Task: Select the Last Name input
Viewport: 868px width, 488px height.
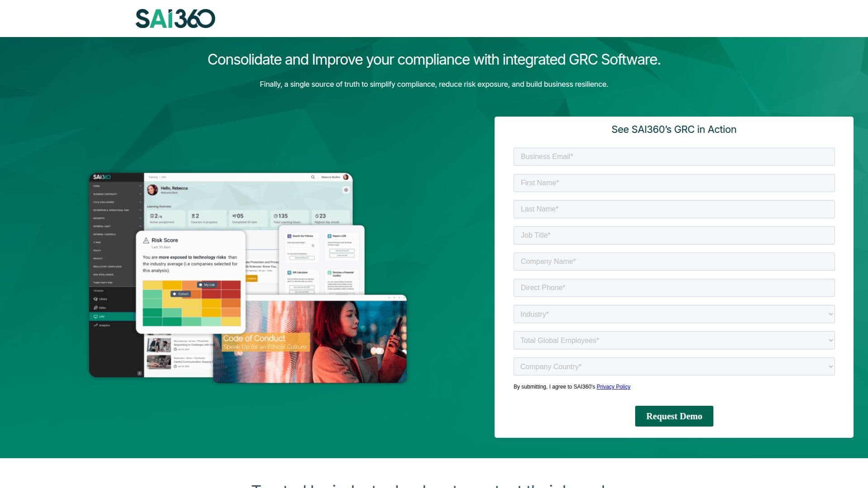Action: (674, 209)
